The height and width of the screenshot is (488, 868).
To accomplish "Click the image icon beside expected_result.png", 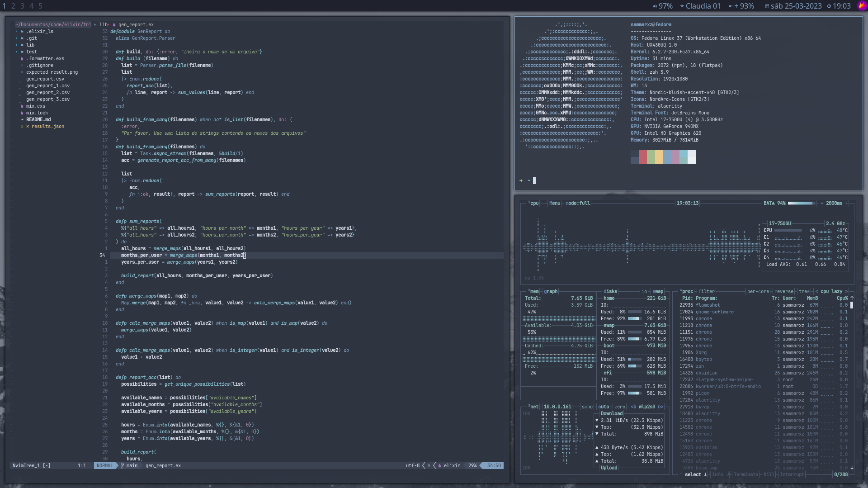I will click(22, 72).
